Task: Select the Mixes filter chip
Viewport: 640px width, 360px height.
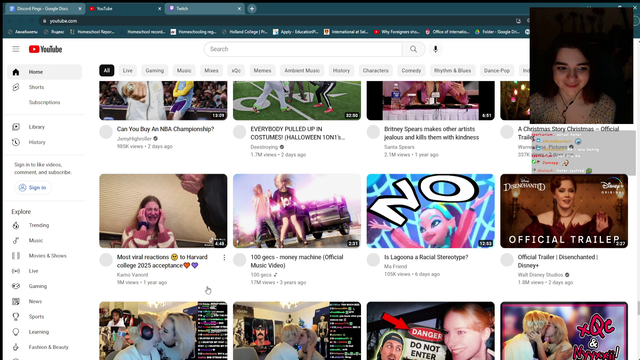Action: point(211,71)
